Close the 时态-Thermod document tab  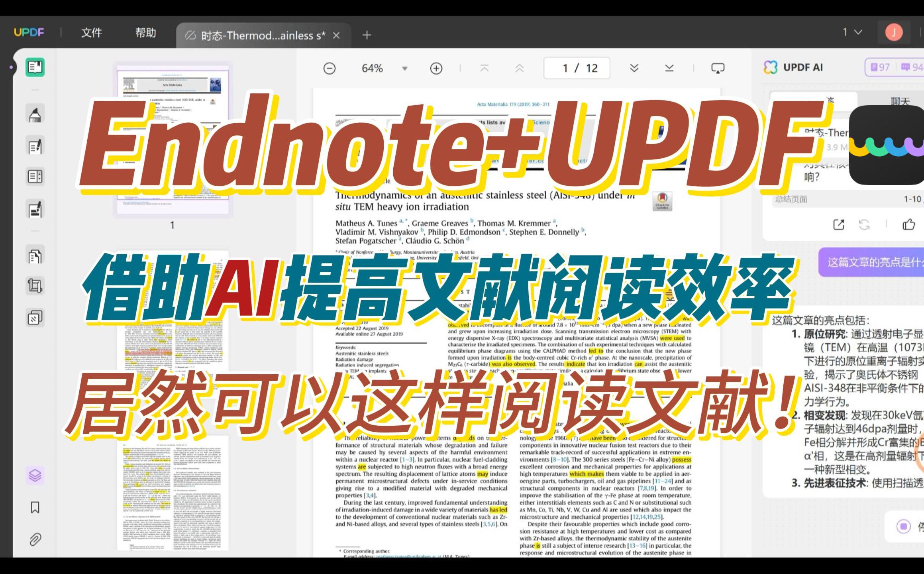click(336, 36)
